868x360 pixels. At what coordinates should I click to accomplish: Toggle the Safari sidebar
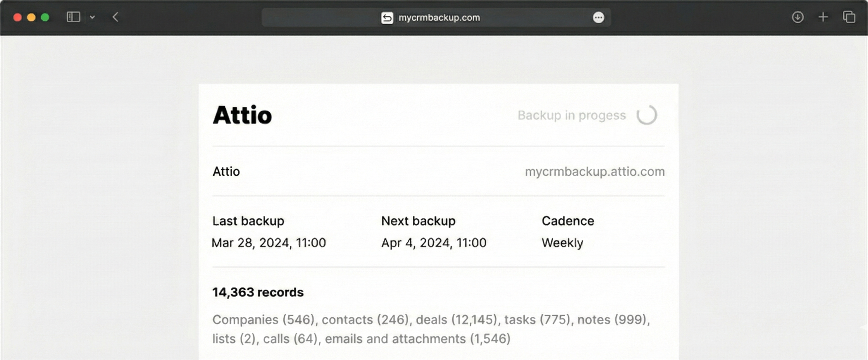tap(73, 17)
